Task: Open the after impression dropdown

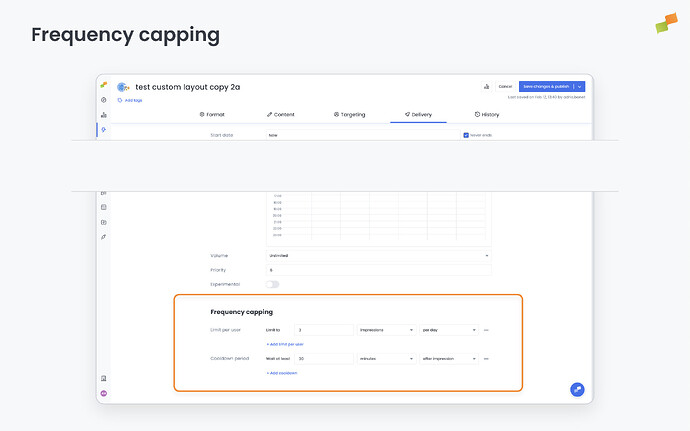Action: coord(449,359)
